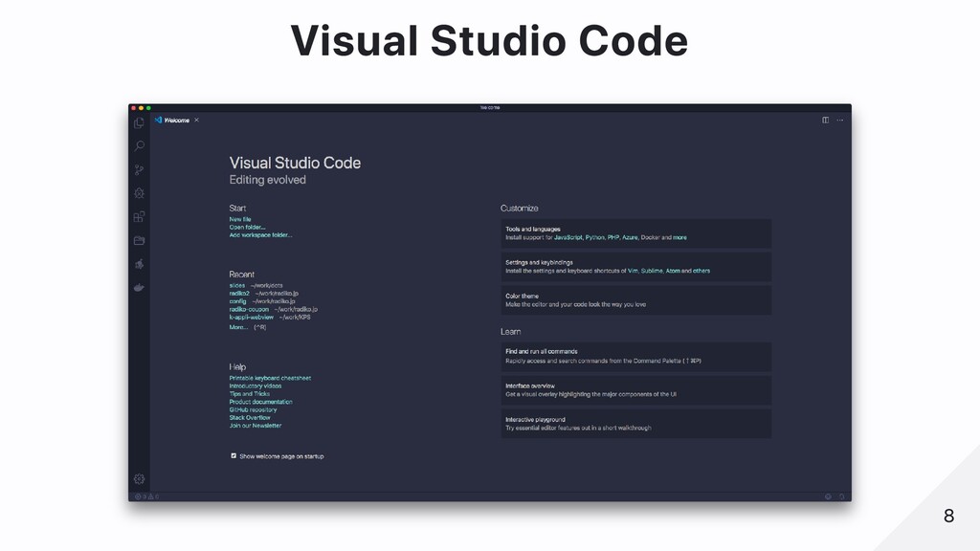Install Vim keybindings link

[633, 271]
